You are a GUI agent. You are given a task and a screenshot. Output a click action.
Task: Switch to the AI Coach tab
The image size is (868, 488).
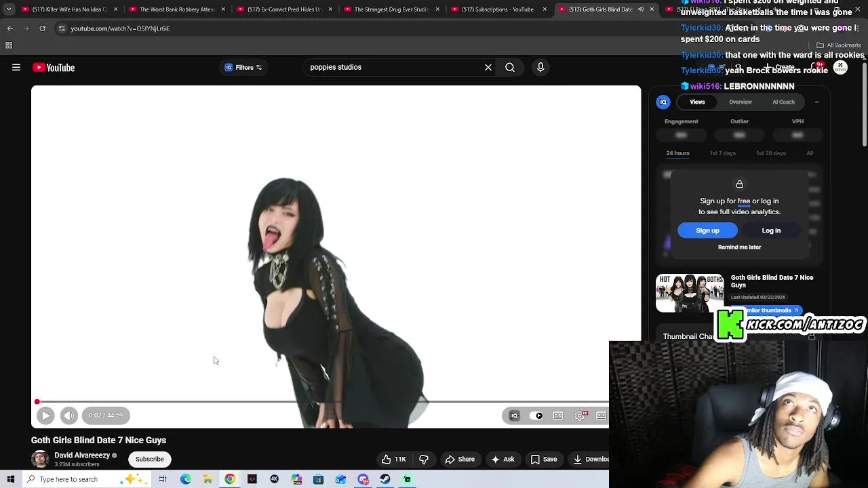pyautogui.click(x=783, y=102)
